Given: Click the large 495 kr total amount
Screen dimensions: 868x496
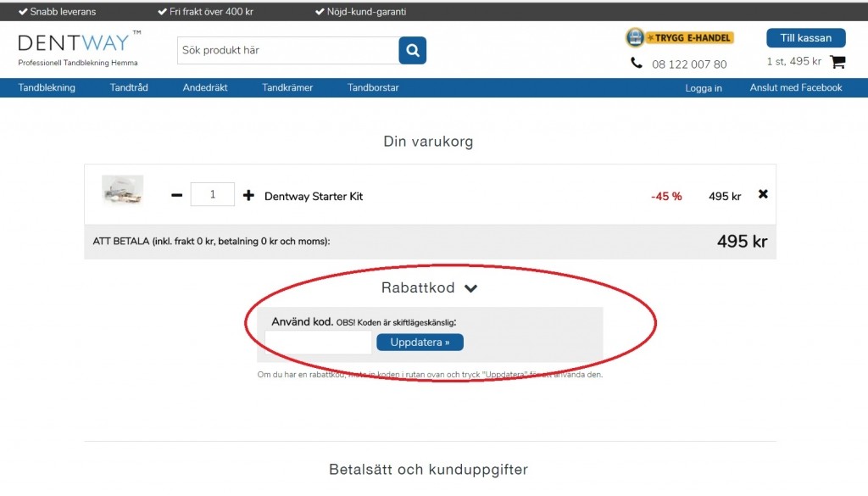Looking at the screenshot, I should pyautogui.click(x=742, y=242).
